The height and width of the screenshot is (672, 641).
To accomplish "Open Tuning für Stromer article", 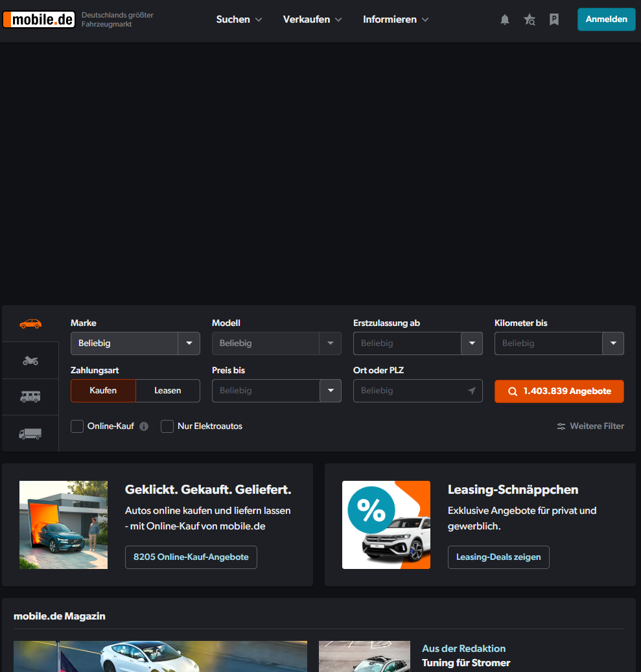I will point(466,663).
